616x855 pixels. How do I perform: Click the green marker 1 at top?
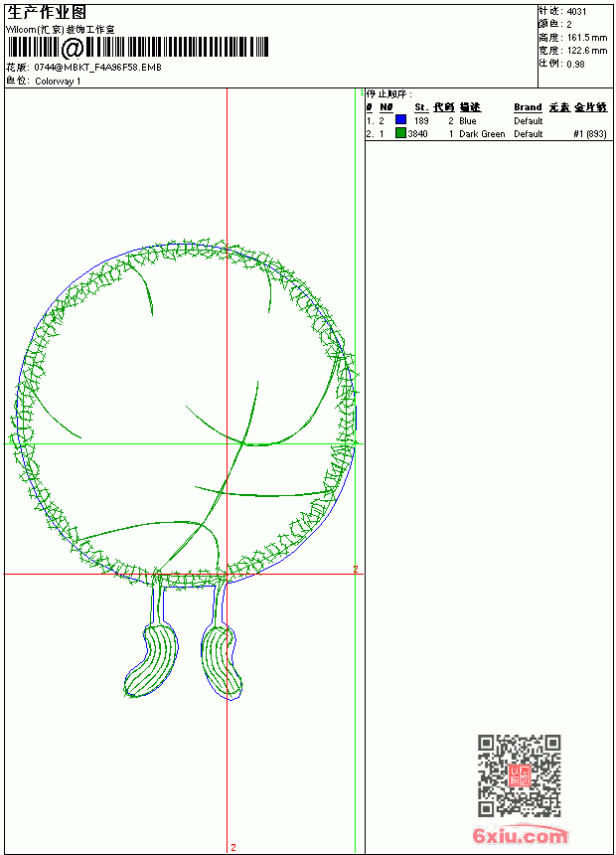point(362,93)
